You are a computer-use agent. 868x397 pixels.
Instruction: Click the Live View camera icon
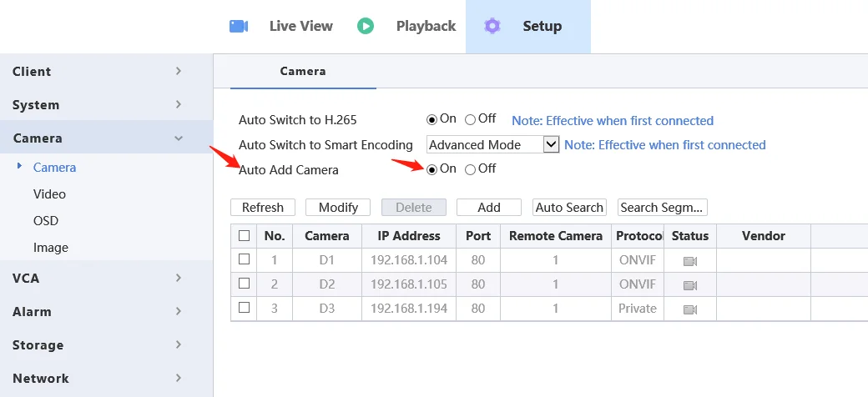239,26
